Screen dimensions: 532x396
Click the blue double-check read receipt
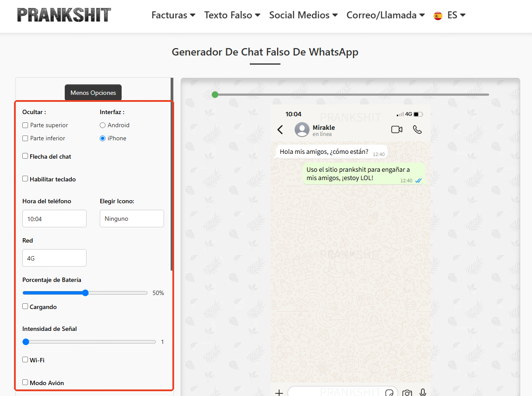pos(418,181)
